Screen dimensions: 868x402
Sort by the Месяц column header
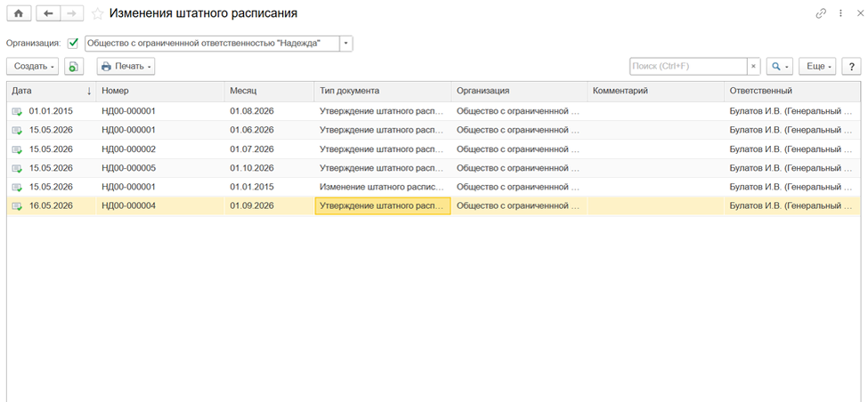pos(270,92)
